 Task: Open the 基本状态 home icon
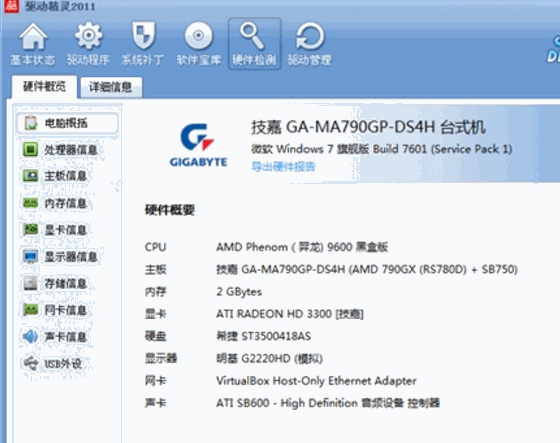(33, 36)
